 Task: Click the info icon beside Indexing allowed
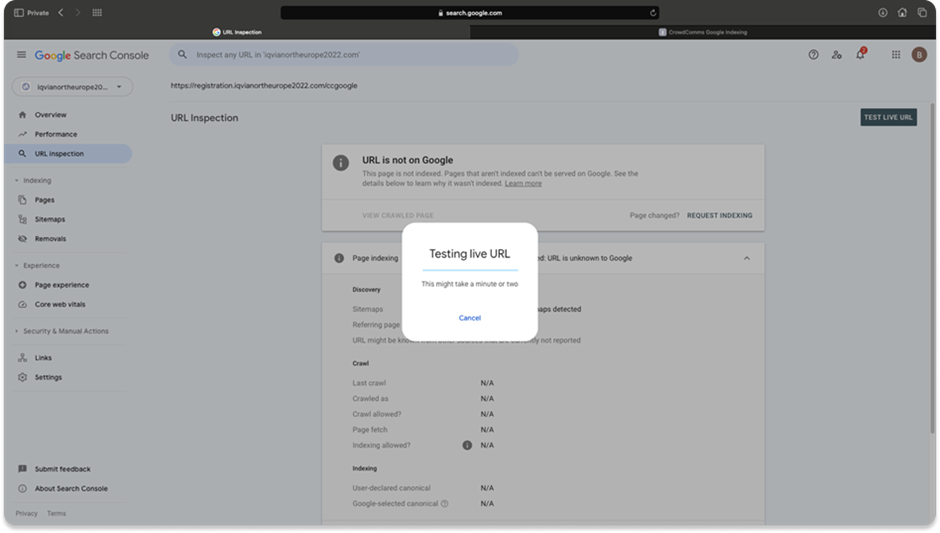pyautogui.click(x=466, y=445)
